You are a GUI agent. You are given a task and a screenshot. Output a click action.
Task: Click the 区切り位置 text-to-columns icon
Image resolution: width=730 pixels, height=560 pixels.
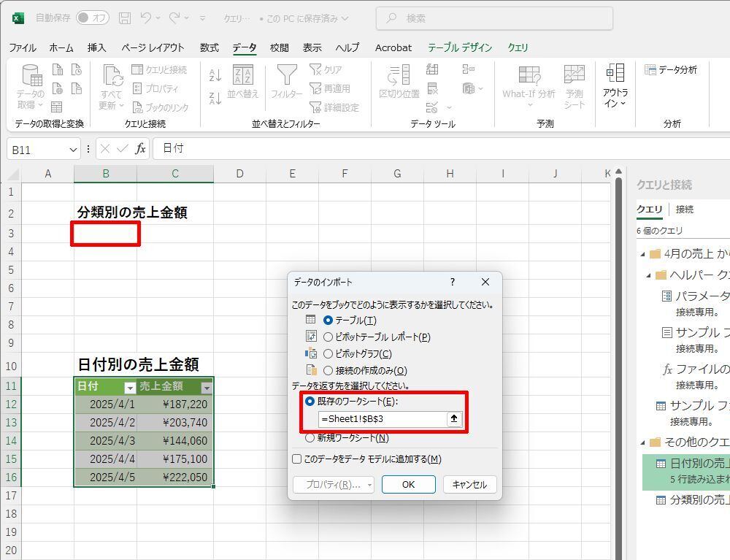click(399, 75)
